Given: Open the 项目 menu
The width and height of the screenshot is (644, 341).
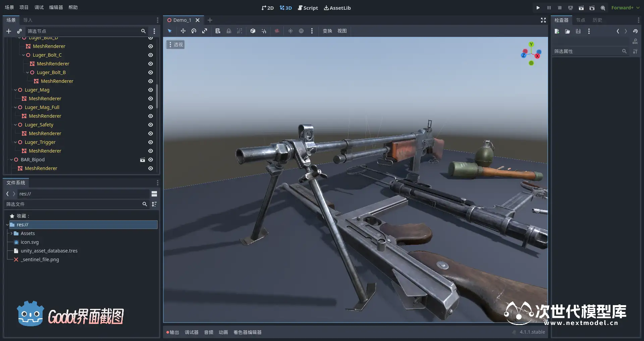Looking at the screenshot, I should pyautogui.click(x=24, y=7).
